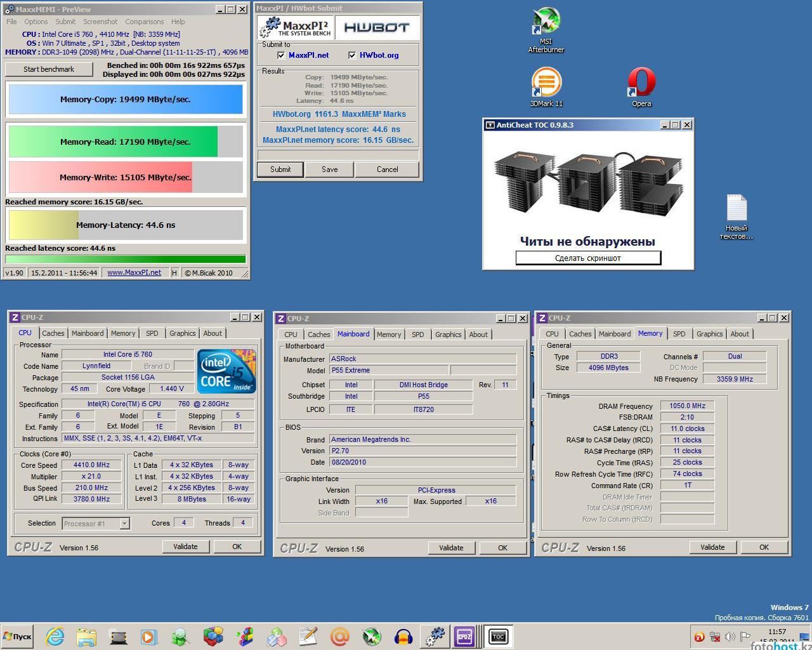Click the MaxxPI² System Bench logo
Viewport: 812px width, 650px height.
296,27
